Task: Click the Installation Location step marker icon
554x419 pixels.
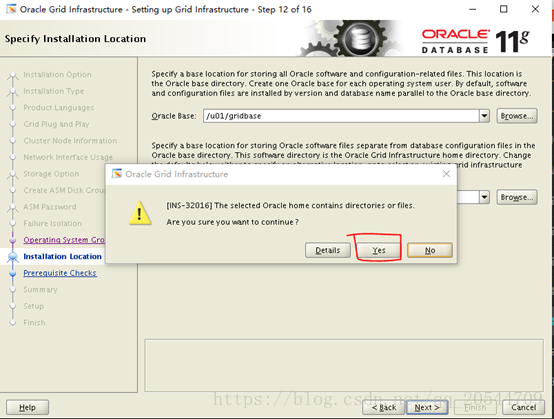Action: click(x=13, y=256)
